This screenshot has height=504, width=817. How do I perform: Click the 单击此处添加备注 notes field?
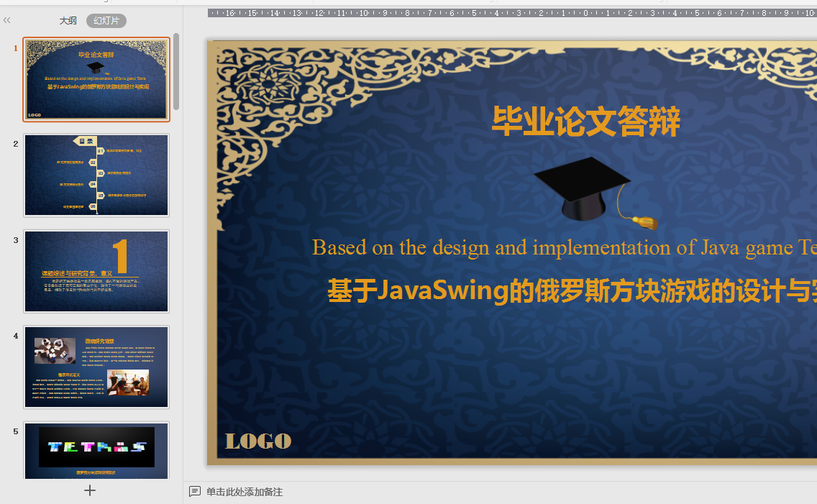click(245, 492)
